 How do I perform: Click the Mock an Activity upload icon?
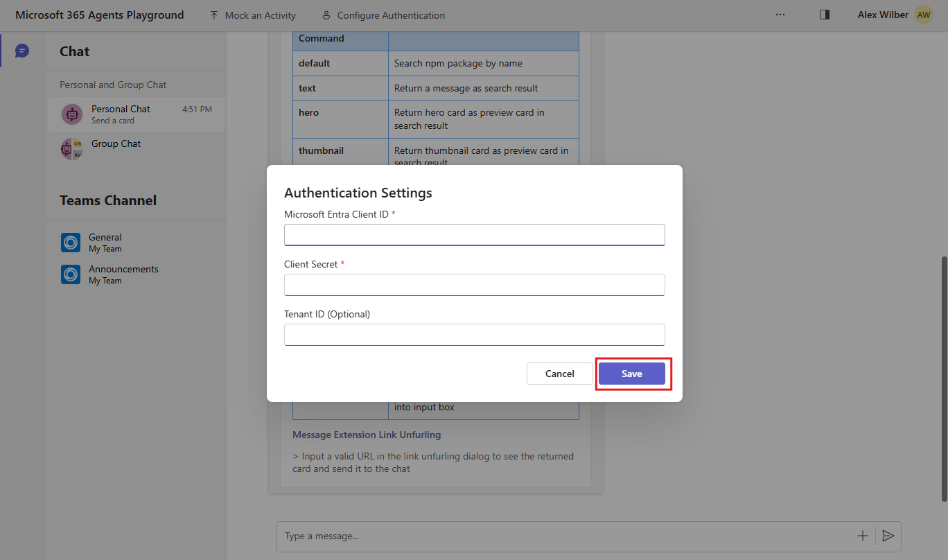[213, 15]
